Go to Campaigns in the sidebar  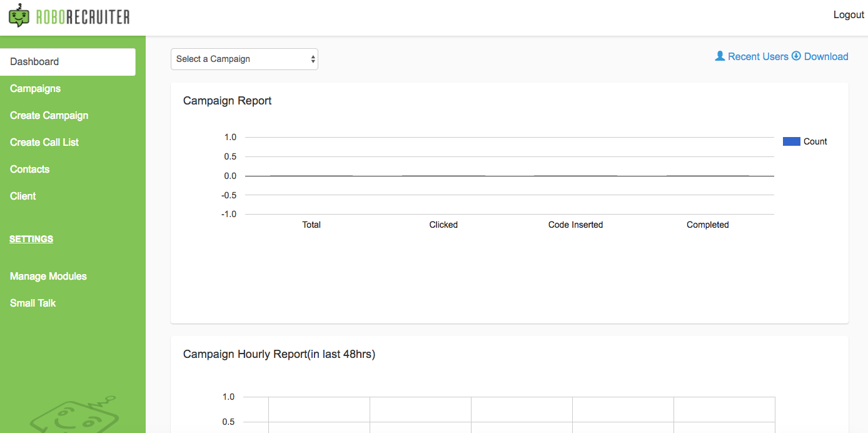click(36, 89)
